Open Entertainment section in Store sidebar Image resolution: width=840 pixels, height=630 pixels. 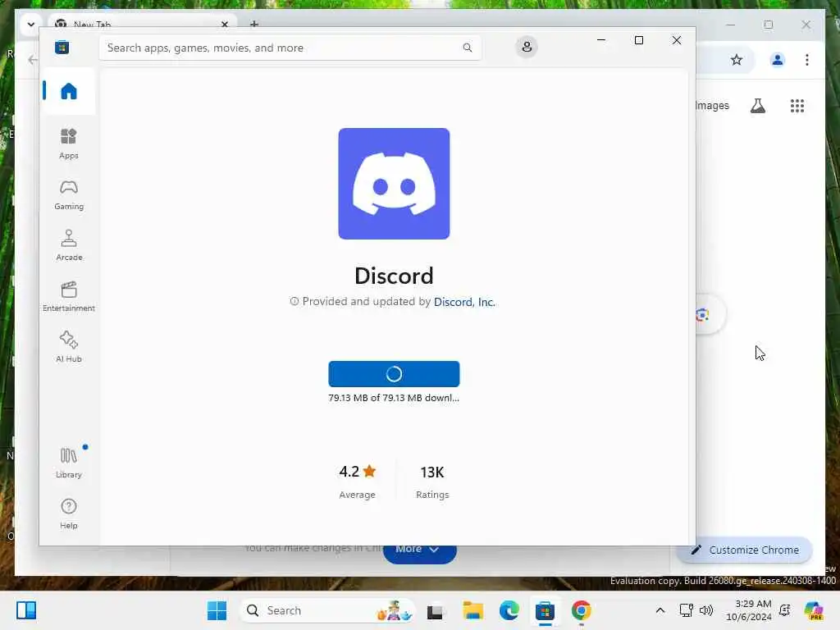click(69, 296)
